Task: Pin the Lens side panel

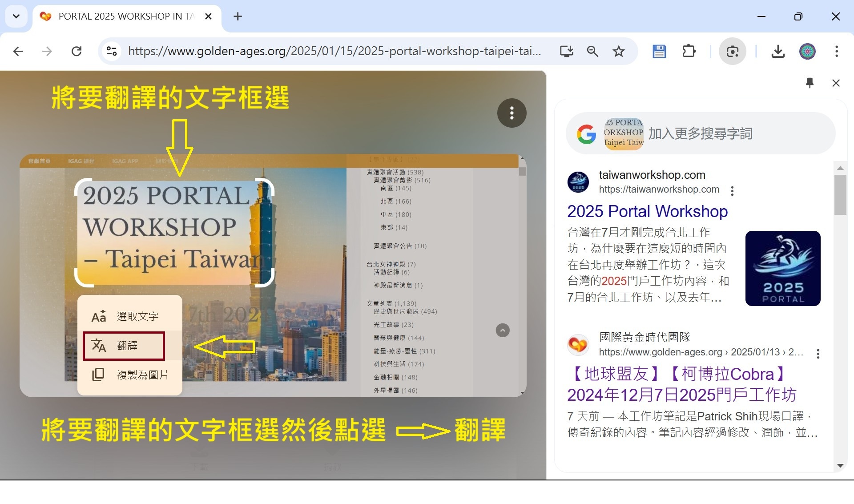Action: (810, 83)
